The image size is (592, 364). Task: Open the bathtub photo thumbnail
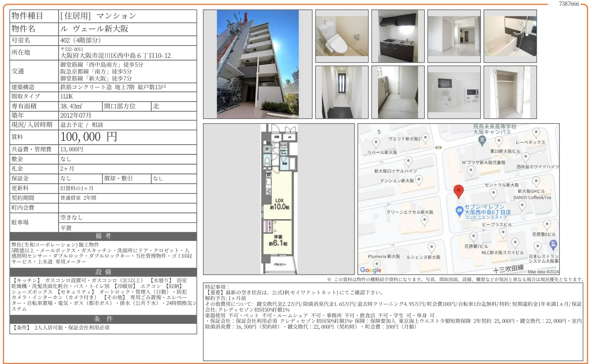point(510,36)
